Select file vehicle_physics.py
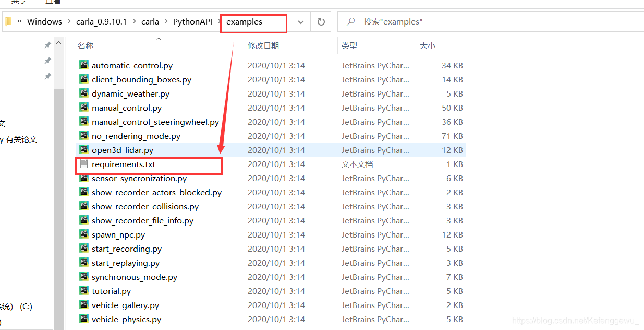Screen dimensions: 644x330 coord(126,320)
